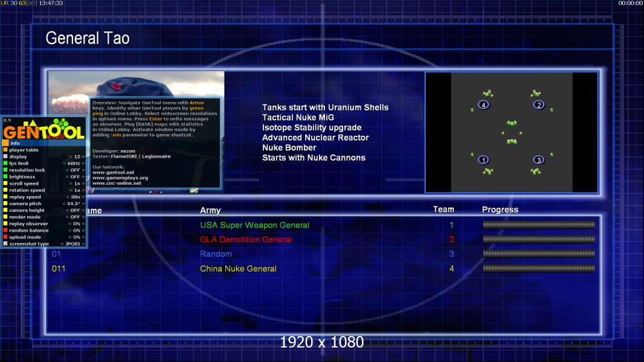Image resolution: width=644 pixels, height=362 pixels.
Task: Click the GenTool logo banner
Action: 44,129
